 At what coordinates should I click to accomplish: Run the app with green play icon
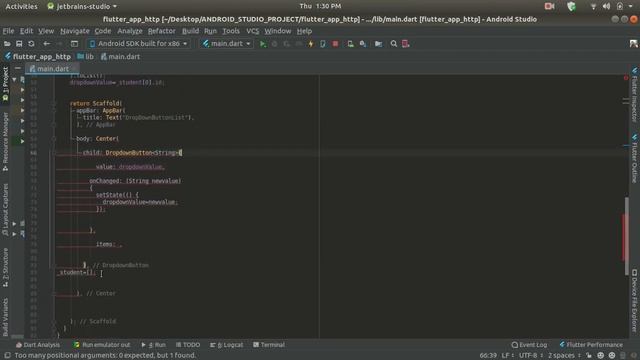(263, 44)
